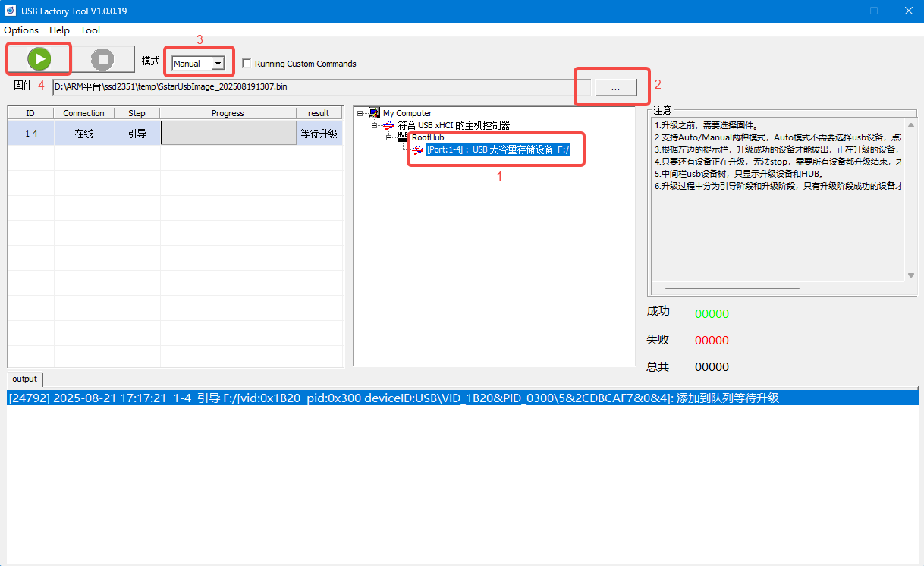Collapse the USB xHCI host controller node

[375, 125]
